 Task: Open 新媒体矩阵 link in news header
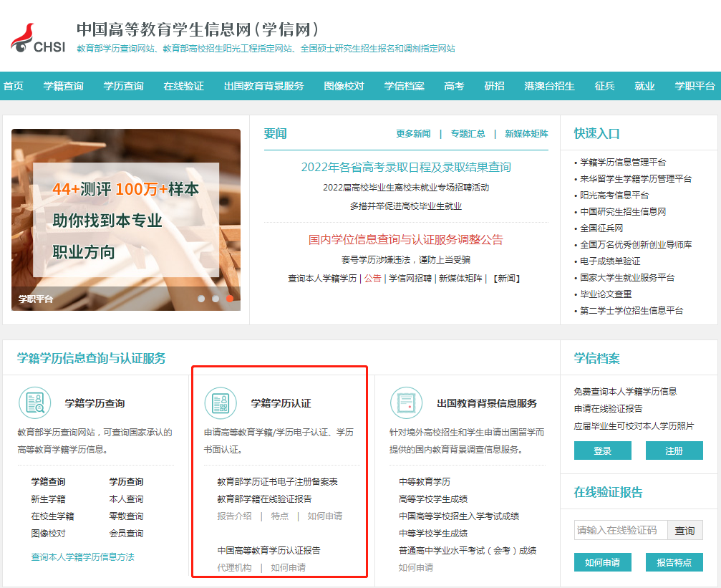point(526,133)
